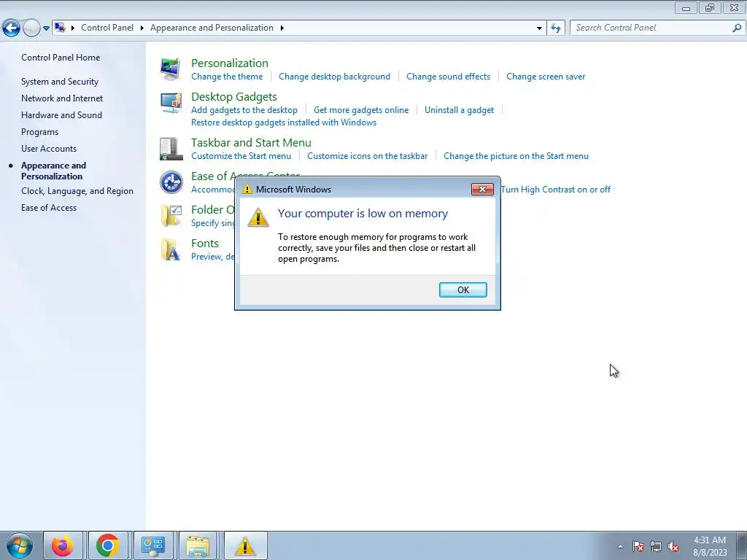747x560 pixels.
Task: Click Appearance and Personalization breadcrumb segment
Action: pos(212,28)
